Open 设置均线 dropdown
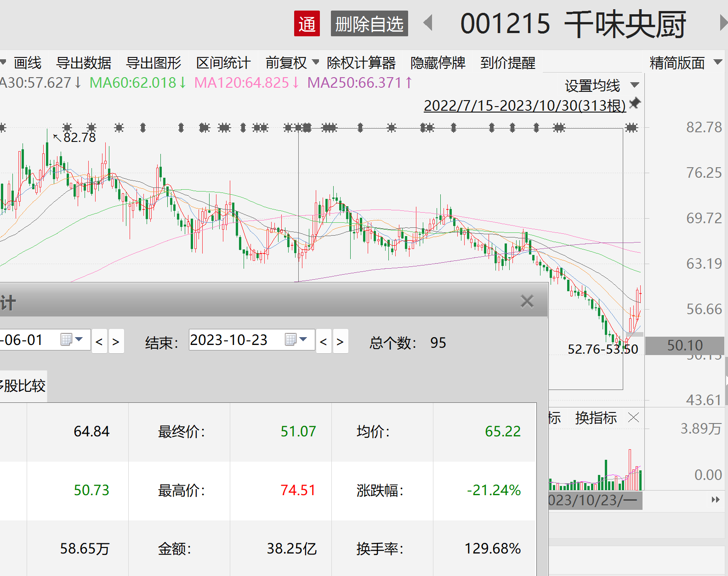This screenshot has width=728, height=576. coord(635,85)
